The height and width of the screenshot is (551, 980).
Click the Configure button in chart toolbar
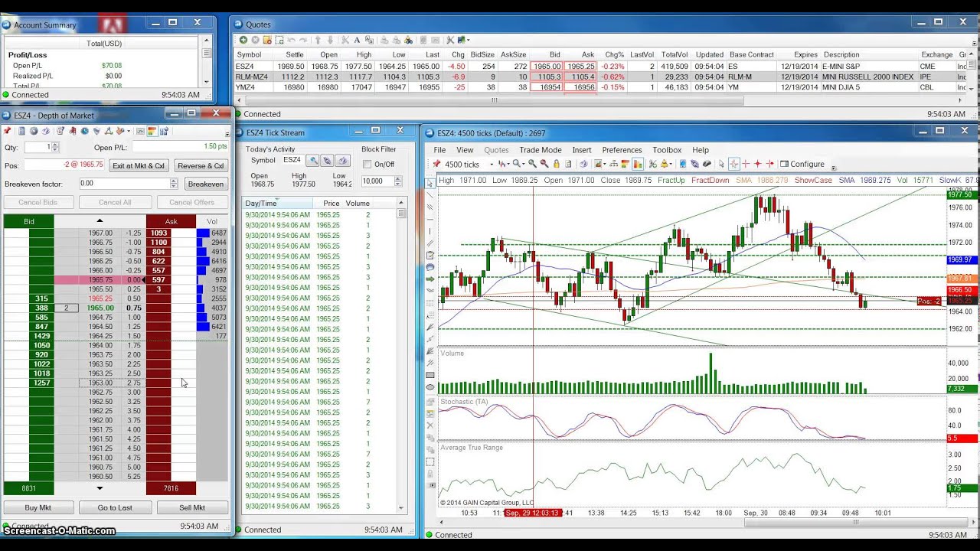[x=801, y=164]
